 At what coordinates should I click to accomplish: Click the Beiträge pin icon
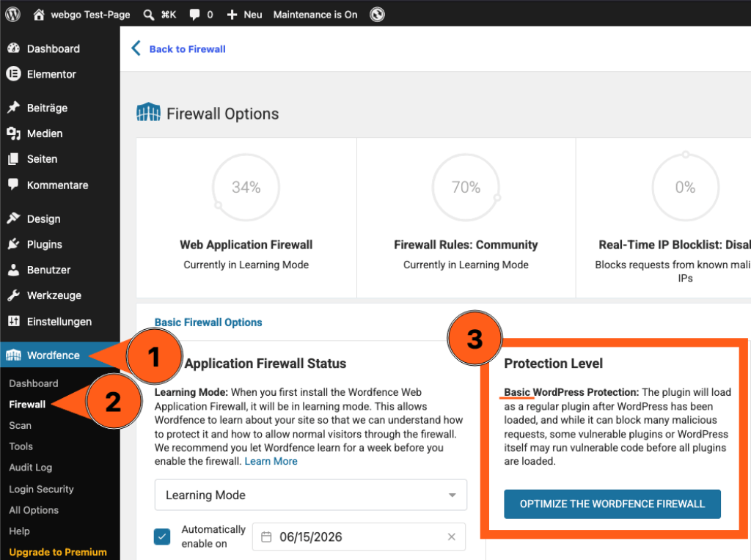coord(13,108)
